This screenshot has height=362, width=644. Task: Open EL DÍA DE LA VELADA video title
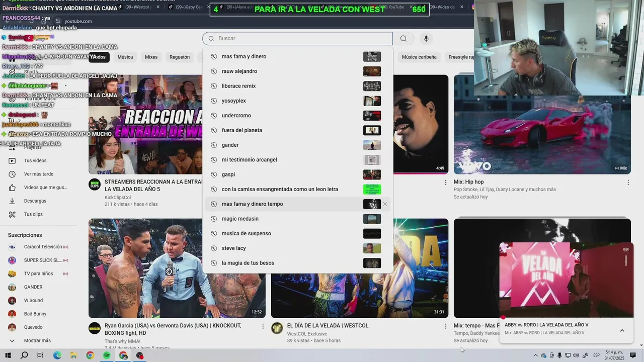pos(328,326)
